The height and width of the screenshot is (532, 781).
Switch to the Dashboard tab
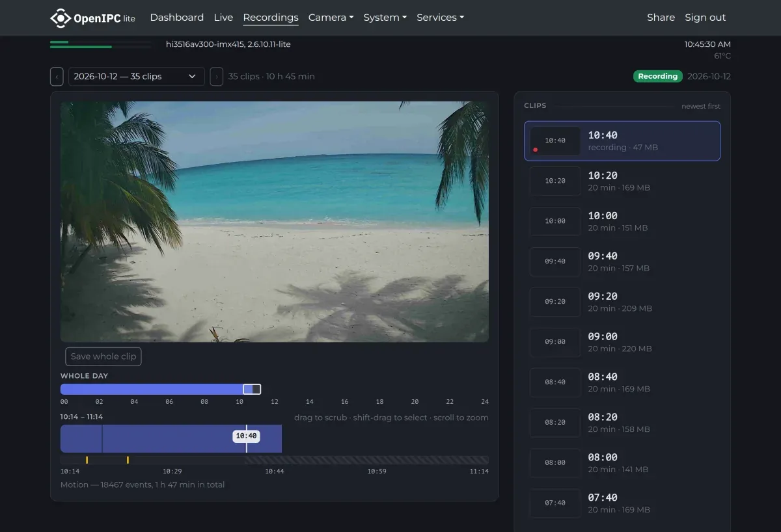(176, 18)
